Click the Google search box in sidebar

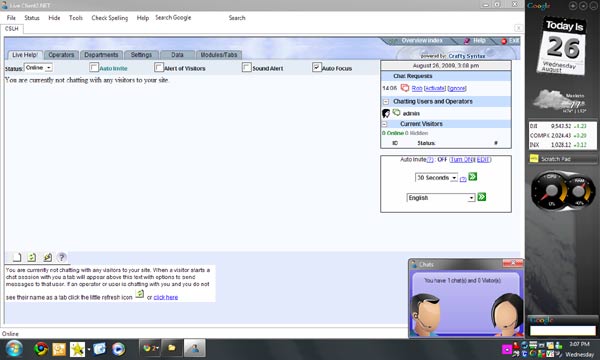562,330
